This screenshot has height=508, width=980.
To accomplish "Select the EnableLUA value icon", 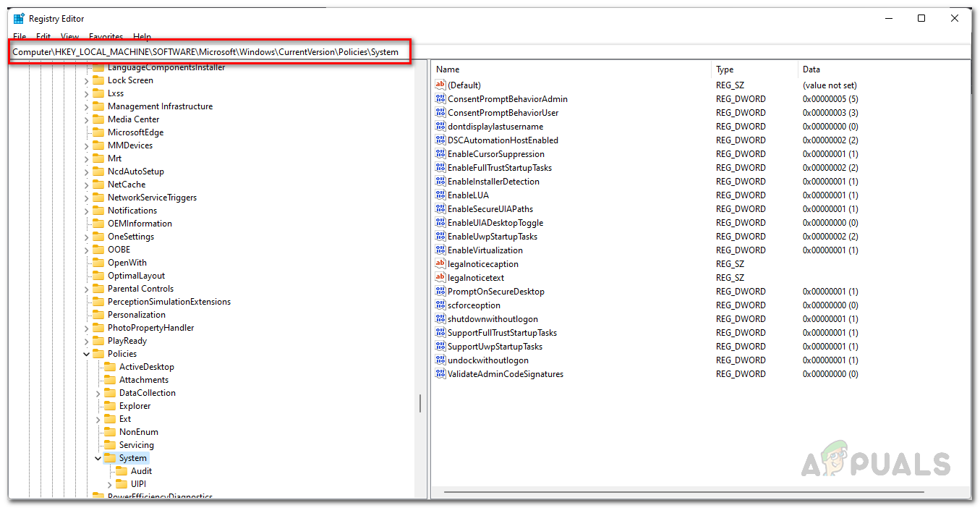I will [x=440, y=195].
